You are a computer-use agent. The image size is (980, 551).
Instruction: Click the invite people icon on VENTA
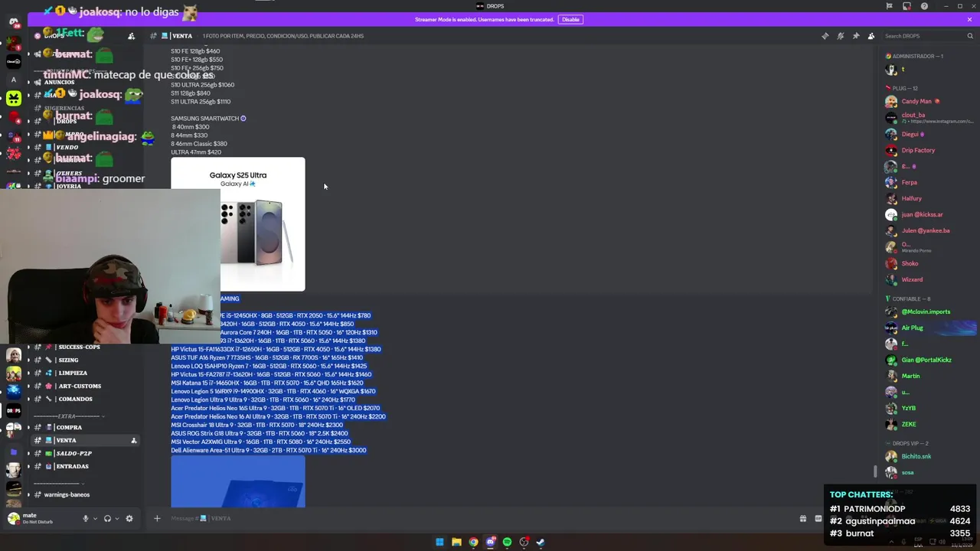click(x=133, y=440)
